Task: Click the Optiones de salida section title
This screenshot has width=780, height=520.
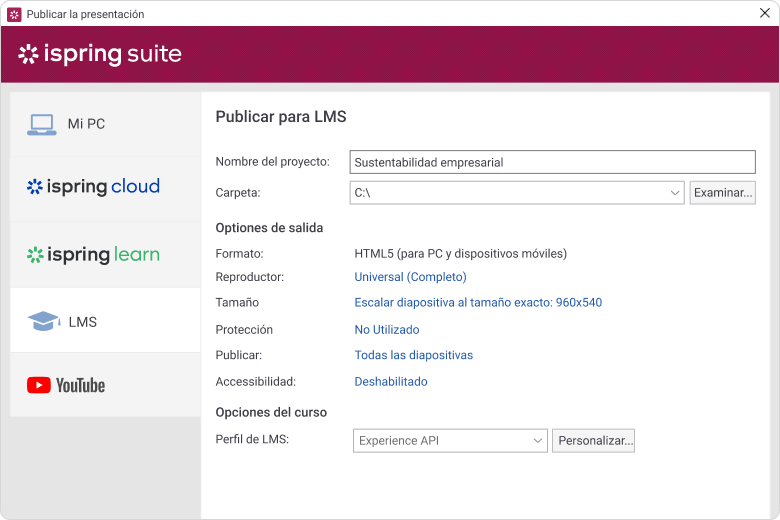Action: 269,228
